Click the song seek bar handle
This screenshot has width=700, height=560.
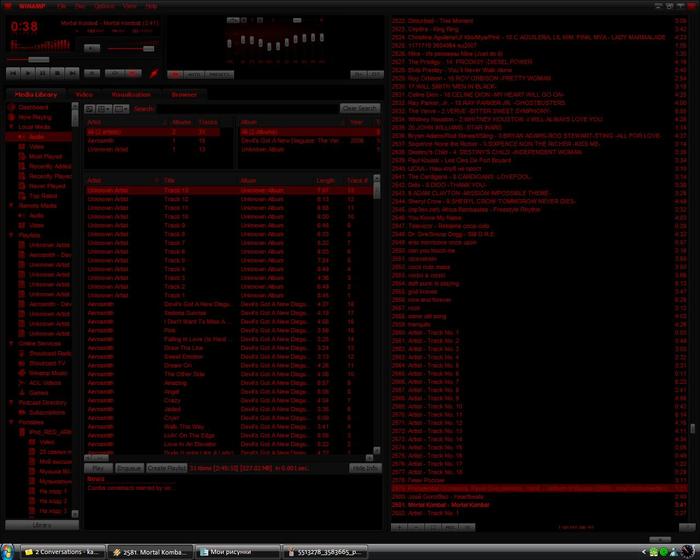tap(38, 59)
